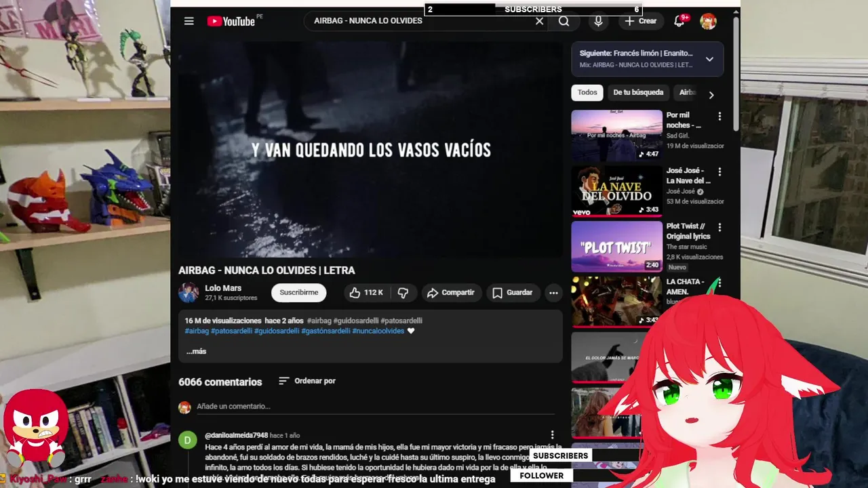Share the video via Compartir

(451, 293)
